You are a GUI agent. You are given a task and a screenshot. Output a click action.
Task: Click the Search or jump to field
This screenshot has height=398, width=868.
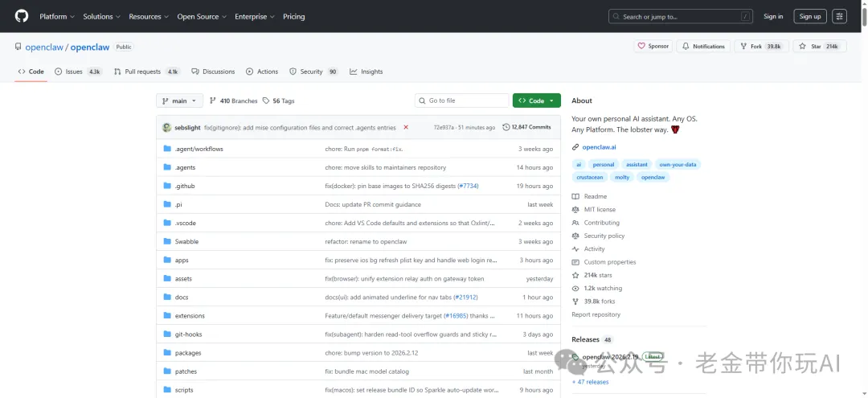(681, 17)
